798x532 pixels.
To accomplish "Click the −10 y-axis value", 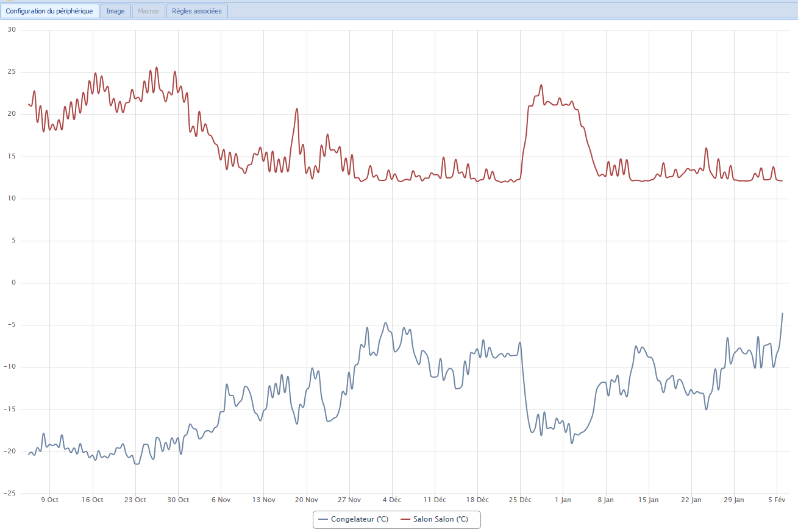I will coord(10,367).
